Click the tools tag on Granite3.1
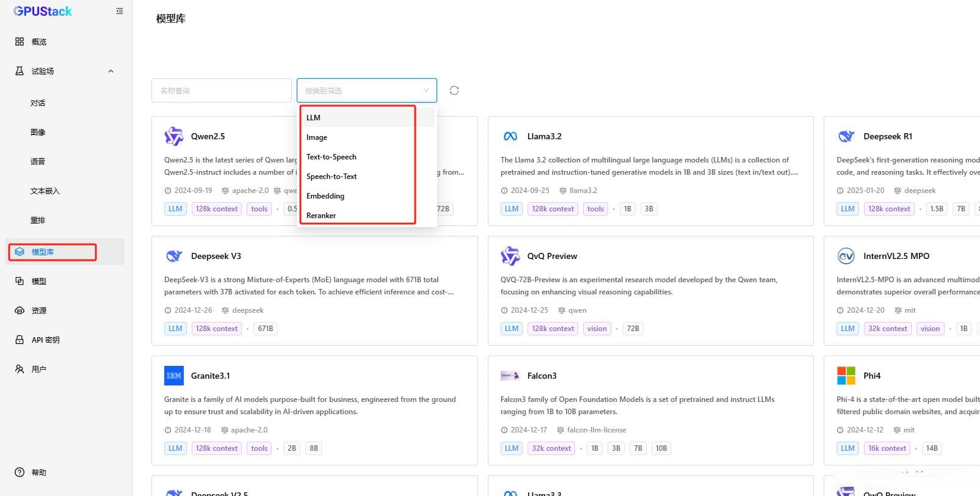This screenshot has height=496, width=980. click(x=260, y=448)
